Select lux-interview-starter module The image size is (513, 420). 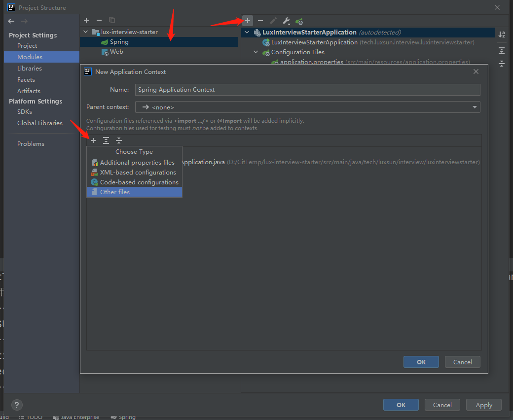click(129, 32)
